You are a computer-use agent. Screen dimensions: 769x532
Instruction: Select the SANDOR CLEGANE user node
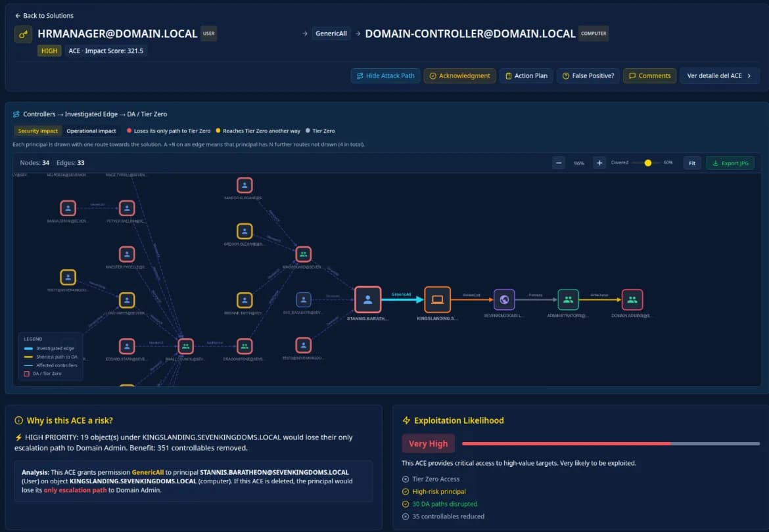pyautogui.click(x=245, y=186)
